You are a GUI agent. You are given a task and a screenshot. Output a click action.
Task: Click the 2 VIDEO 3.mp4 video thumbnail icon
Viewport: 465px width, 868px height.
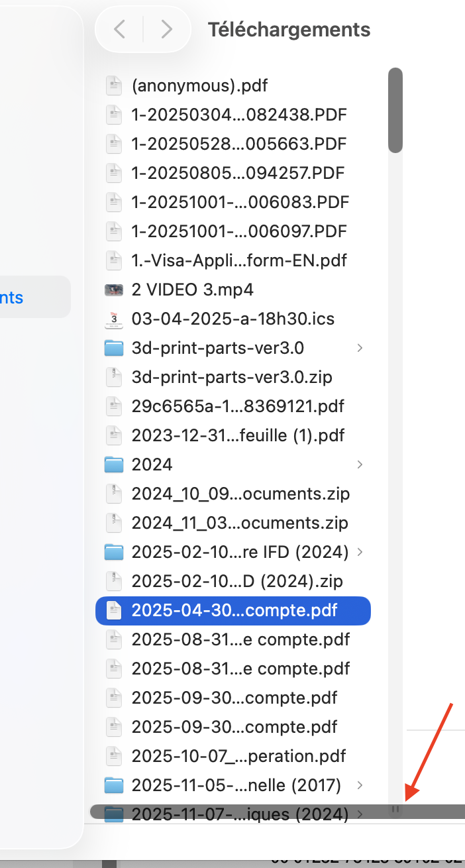pyautogui.click(x=115, y=290)
